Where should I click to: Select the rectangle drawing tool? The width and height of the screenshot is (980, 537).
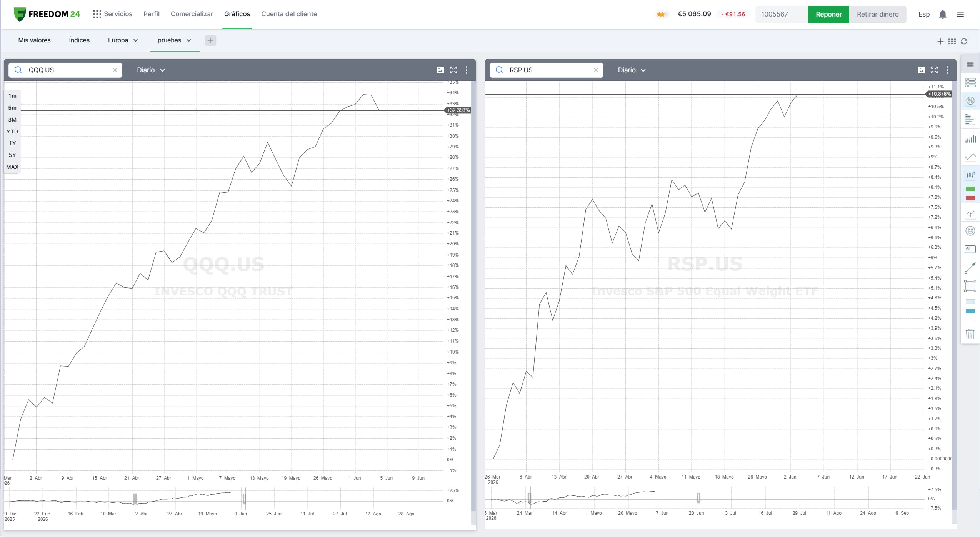pos(970,286)
